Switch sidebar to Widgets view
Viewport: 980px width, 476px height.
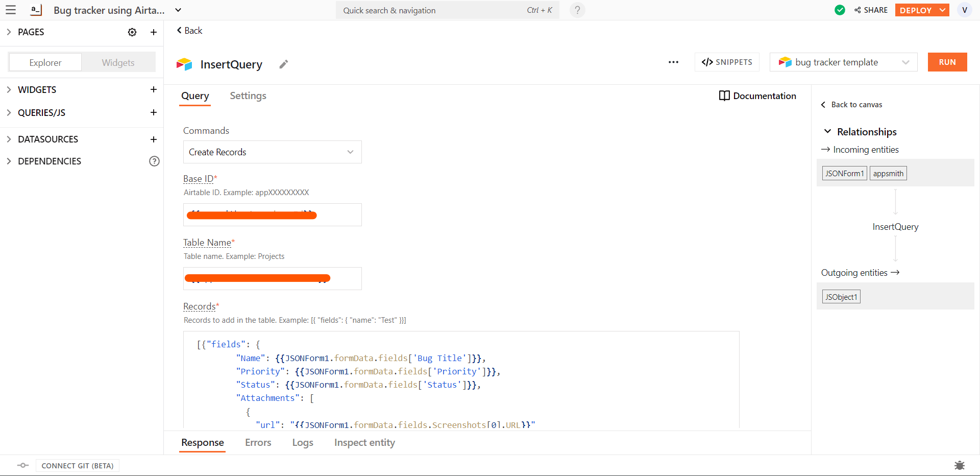coord(118,62)
